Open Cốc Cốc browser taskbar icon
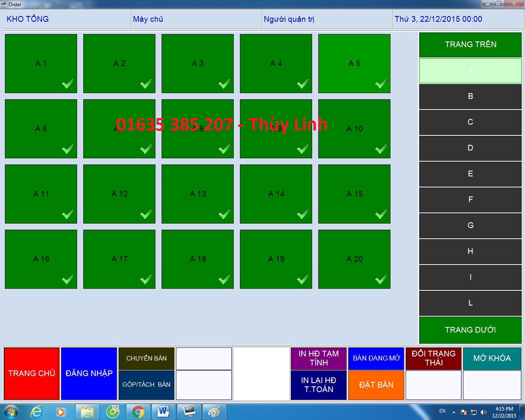The image size is (525, 420). click(113, 411)
